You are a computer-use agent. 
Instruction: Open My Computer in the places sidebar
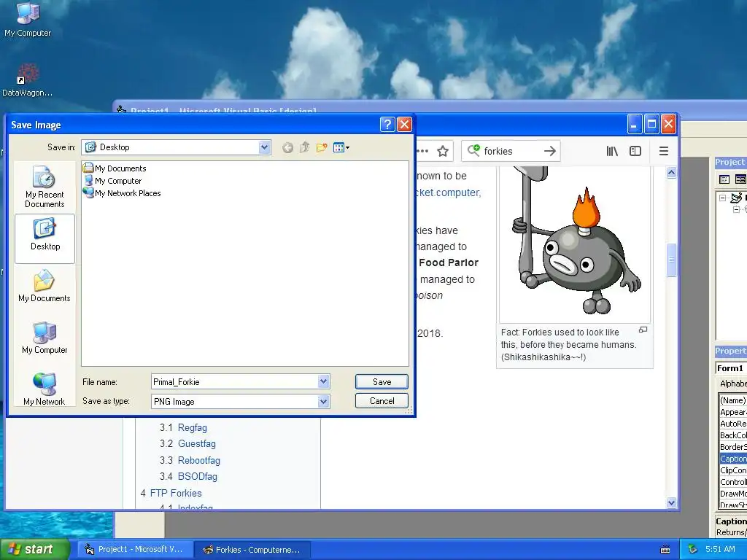click(x=44, y=338)
